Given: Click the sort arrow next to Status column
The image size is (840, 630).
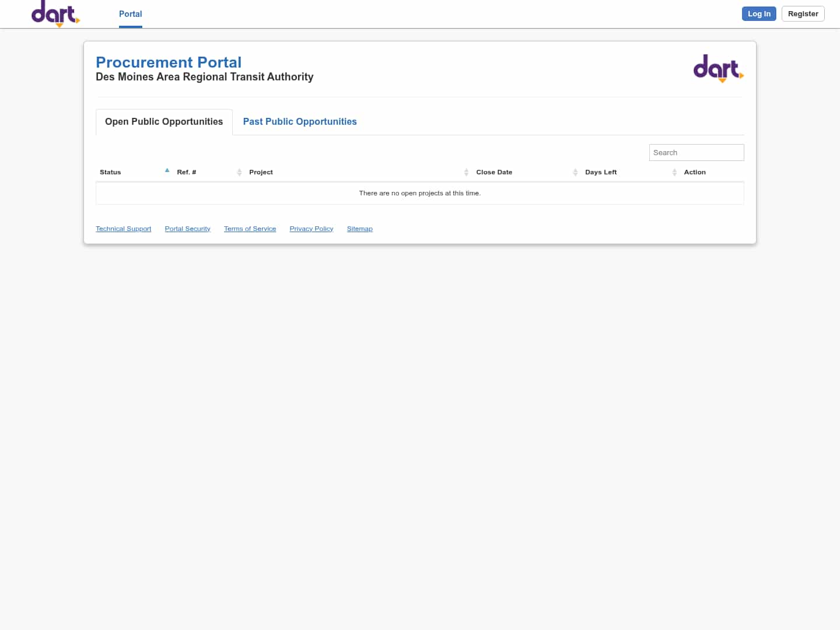Looking at the screenshot, I should 167,170.
